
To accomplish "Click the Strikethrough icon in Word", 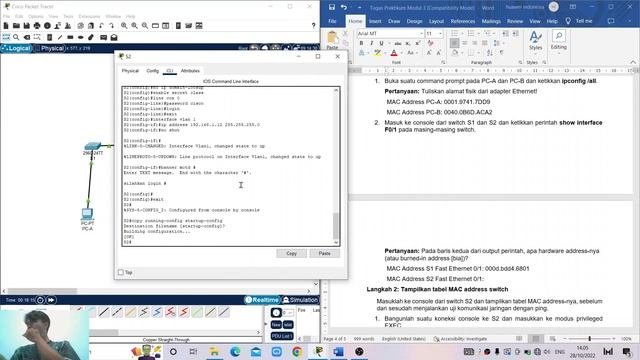I will point(398,43).
